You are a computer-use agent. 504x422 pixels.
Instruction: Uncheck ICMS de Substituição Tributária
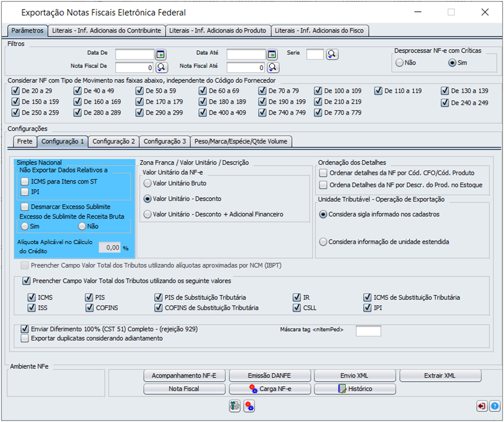[x=367, y=298]
